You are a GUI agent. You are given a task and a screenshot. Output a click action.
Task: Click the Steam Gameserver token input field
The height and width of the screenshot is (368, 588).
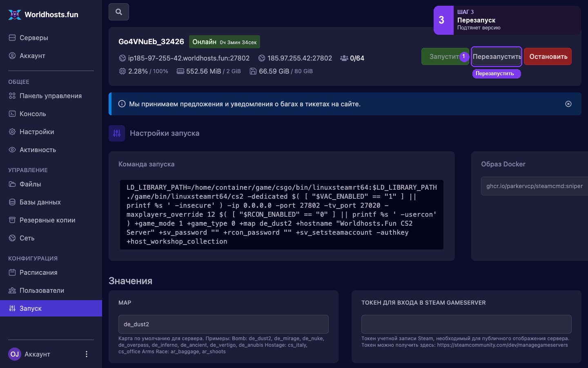pos(466,324)
